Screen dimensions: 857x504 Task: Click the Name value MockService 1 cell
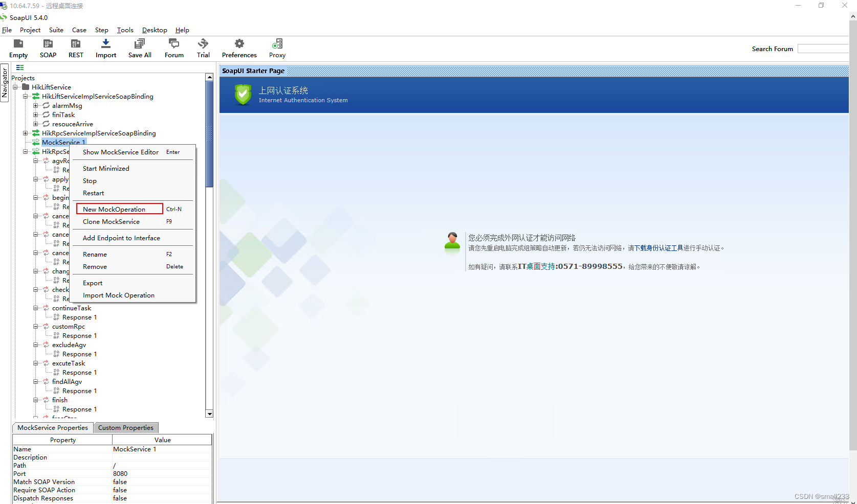click(162, 449)
